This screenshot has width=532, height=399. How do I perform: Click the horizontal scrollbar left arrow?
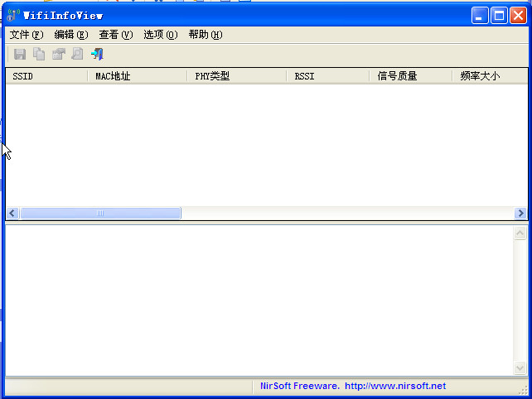12,214
